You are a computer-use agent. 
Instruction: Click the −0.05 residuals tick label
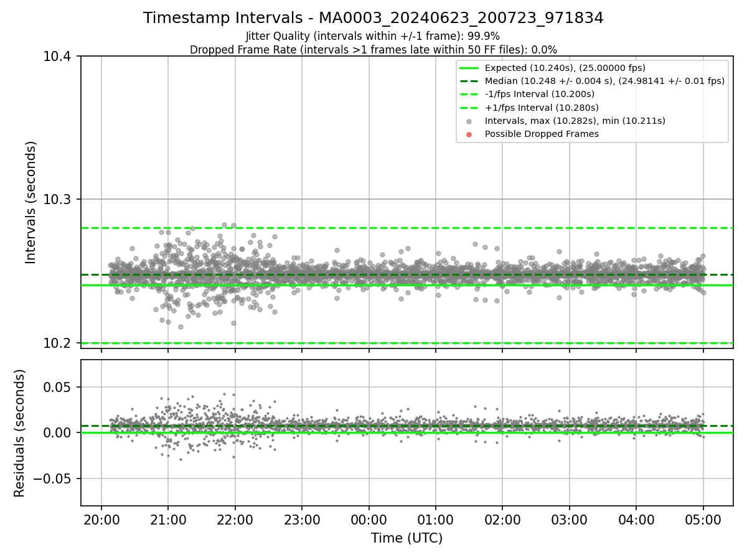(x=54, y=478)
